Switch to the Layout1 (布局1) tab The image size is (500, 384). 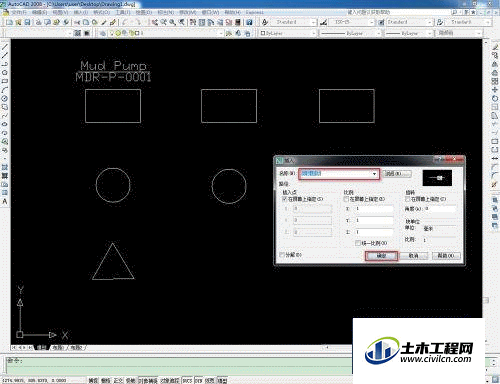point(58,347)
